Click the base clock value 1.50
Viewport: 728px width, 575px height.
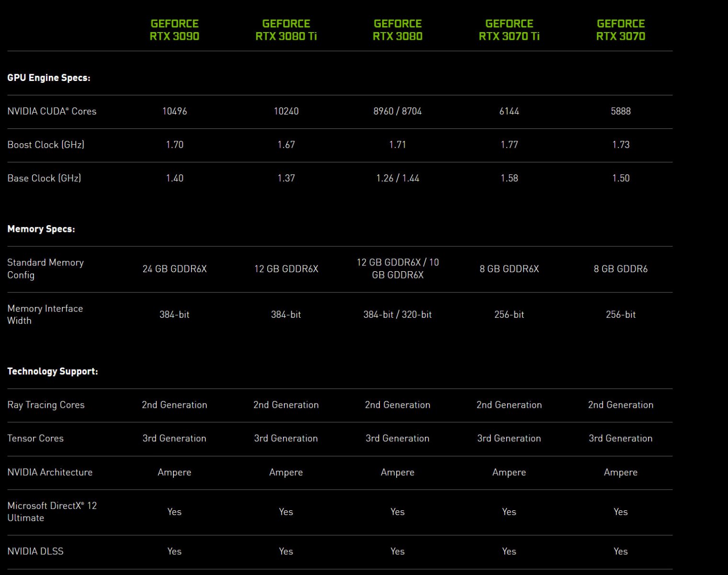621,178
